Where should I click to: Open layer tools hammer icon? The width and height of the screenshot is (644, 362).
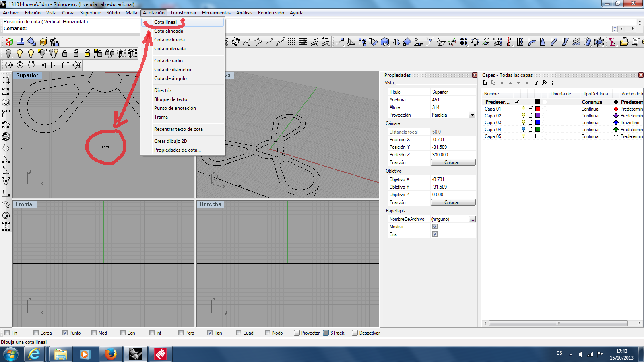click(x=544, y=83)
